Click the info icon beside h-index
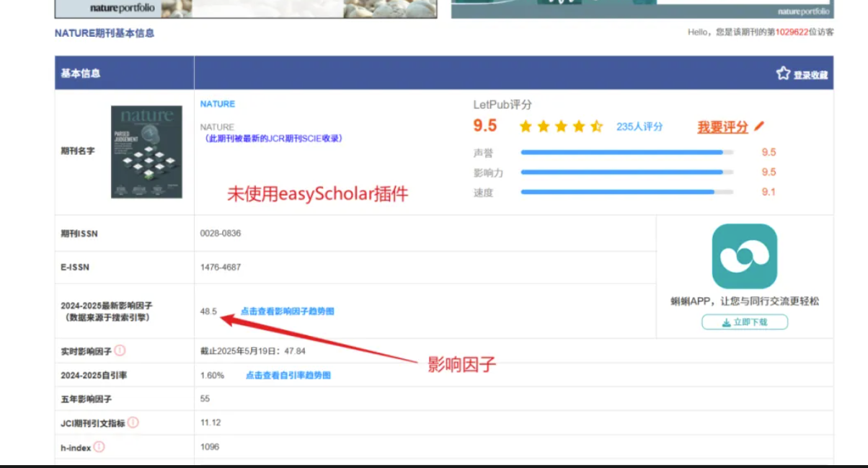The width and height of the screenshot is (868, 468). pyautogui.click(x=99, y=447)
